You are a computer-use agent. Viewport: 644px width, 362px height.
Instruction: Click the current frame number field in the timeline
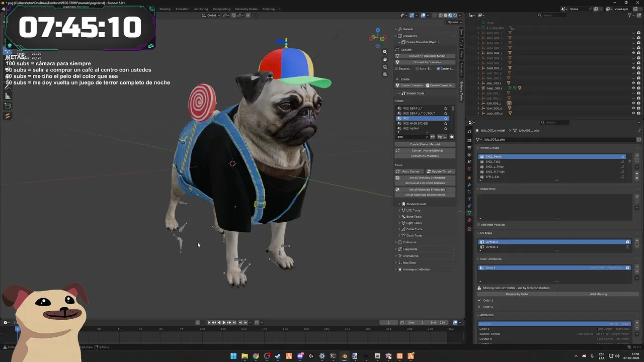388,322
